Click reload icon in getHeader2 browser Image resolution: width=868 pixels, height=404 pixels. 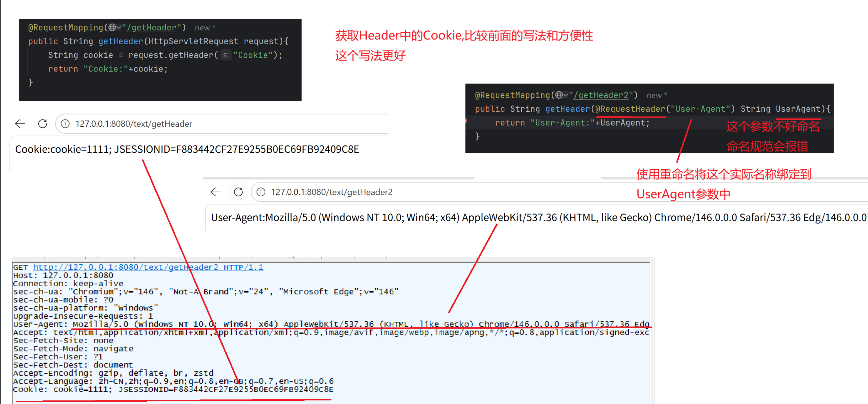[239, 192]
